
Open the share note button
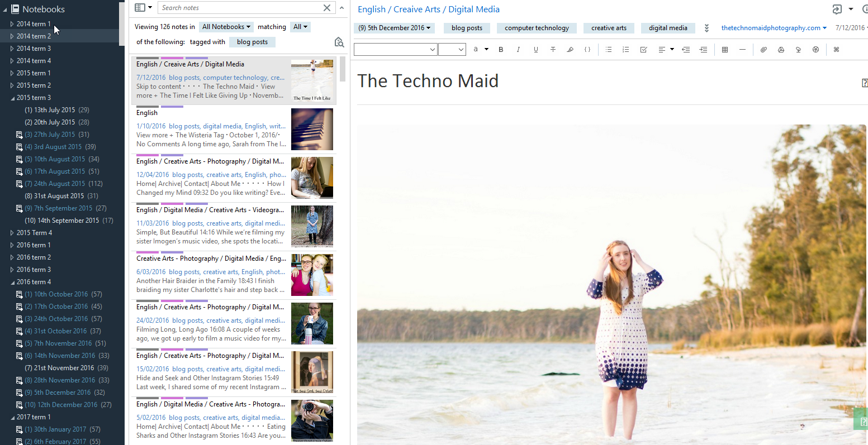(x=837, y=9)
